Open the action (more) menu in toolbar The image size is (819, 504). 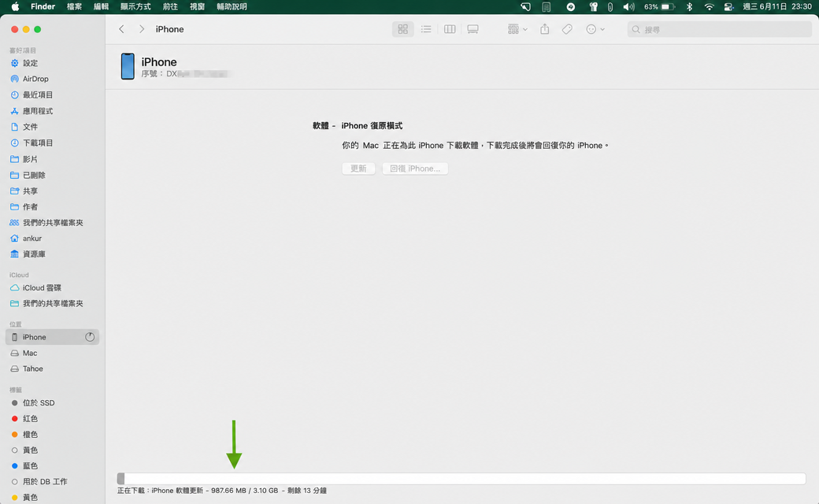pos(595,29)
